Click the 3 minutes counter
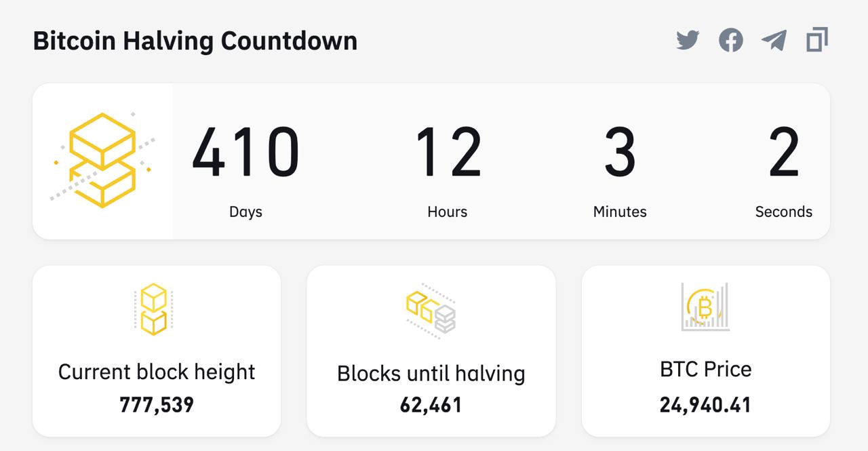Image resolution: width=868 pixels, height=451 pixels. (x=620, y=153)
